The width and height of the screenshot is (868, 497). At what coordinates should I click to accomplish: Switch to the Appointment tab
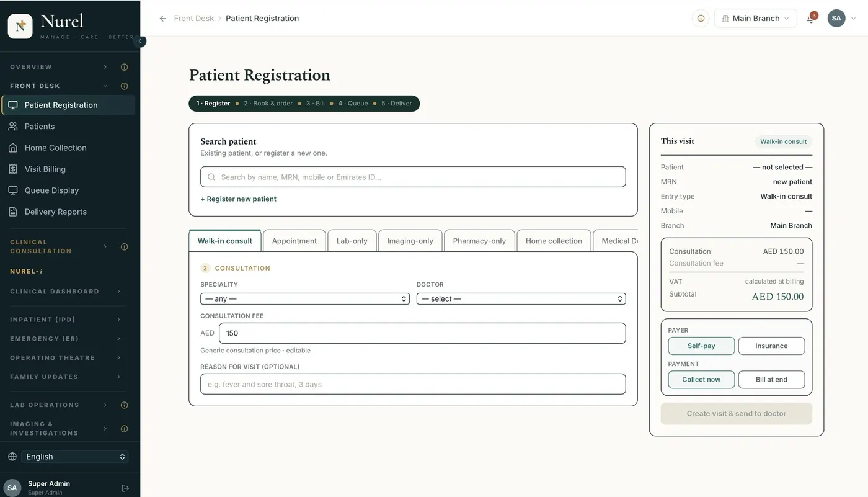pos(294,241)
